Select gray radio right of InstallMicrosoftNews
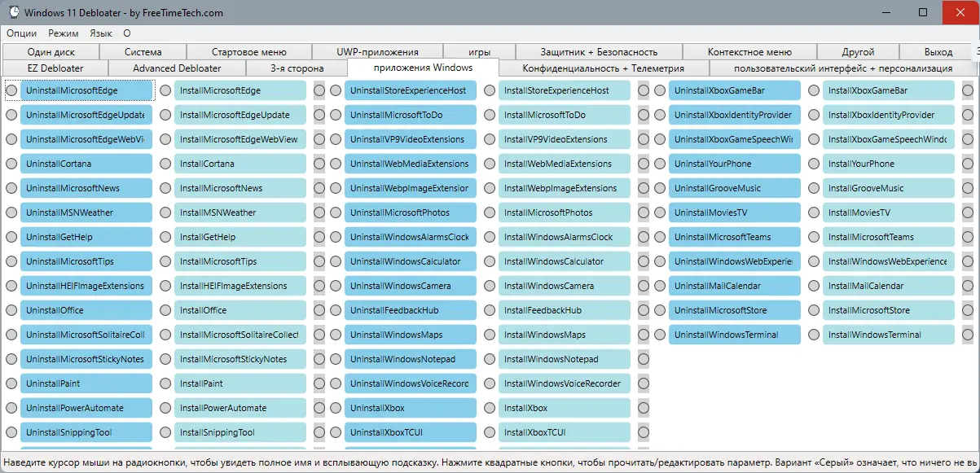 pos(319,188)
